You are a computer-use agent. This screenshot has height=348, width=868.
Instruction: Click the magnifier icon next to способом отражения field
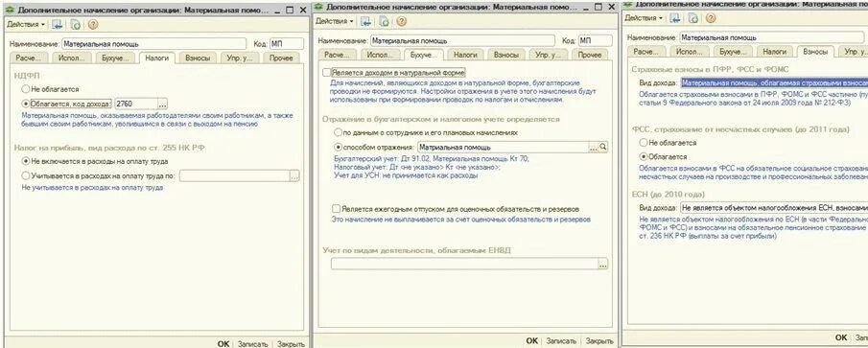coord(603,148)
